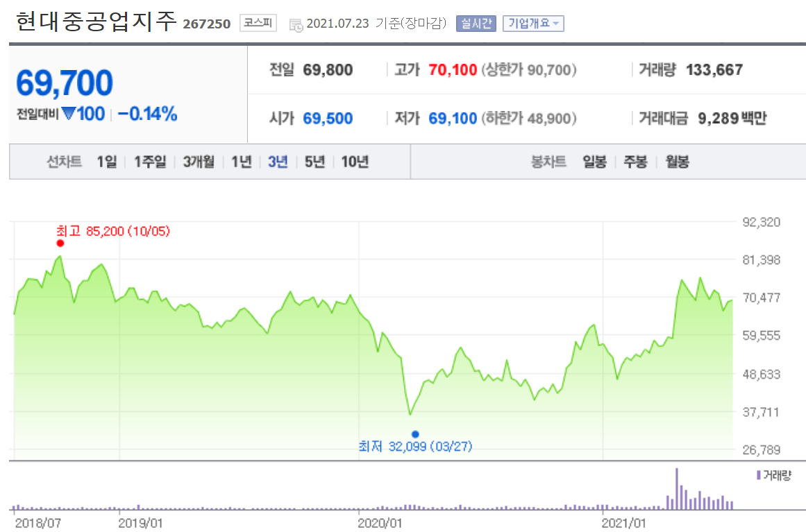
Task: Switch to 일봉 candle chart
Action: pos(595,162)
